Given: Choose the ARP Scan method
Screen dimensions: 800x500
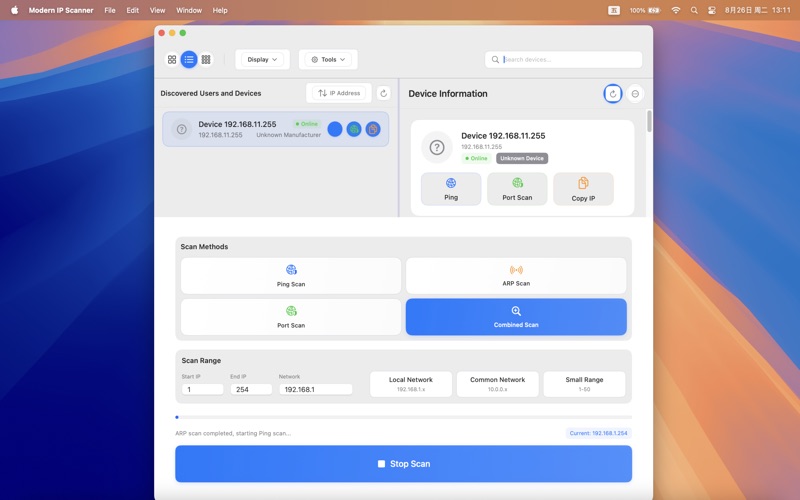Looking at the screenshot, I should [x=516, y=276].
